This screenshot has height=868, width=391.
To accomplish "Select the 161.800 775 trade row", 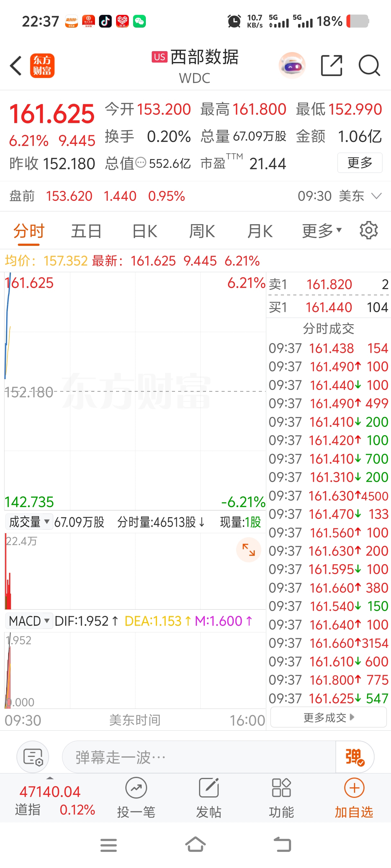I will [x=329, y=680].
